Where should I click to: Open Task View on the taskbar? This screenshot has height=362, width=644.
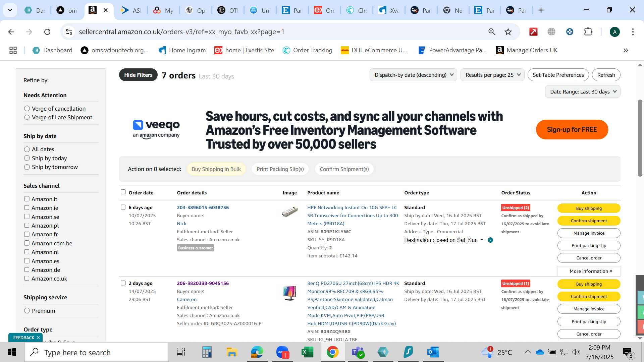181,352
